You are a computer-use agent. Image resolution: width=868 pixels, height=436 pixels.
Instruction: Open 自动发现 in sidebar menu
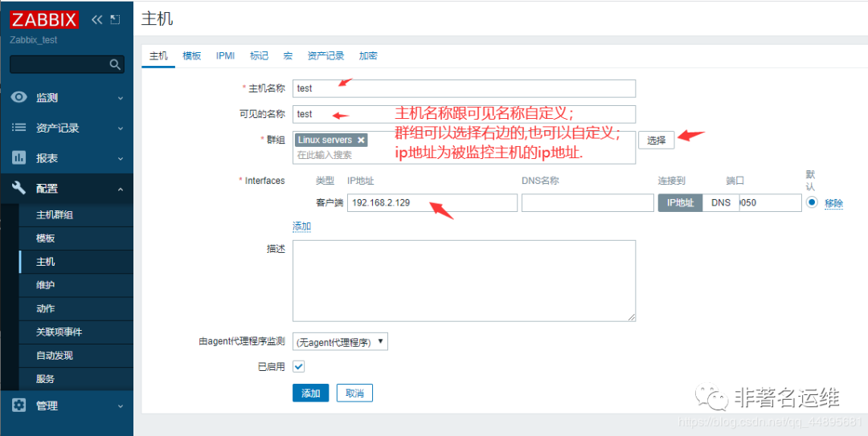click(76, 355)
